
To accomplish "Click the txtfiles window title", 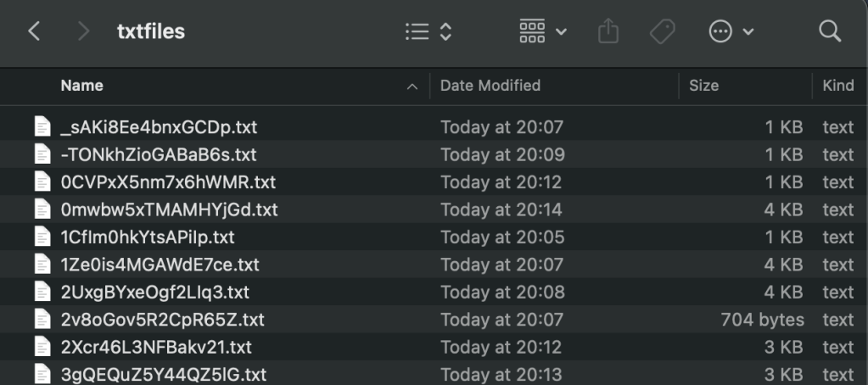I will click(151, 32).
